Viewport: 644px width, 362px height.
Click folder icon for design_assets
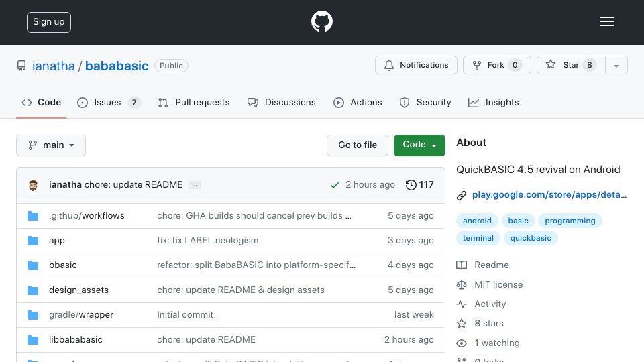pos(33,290)
